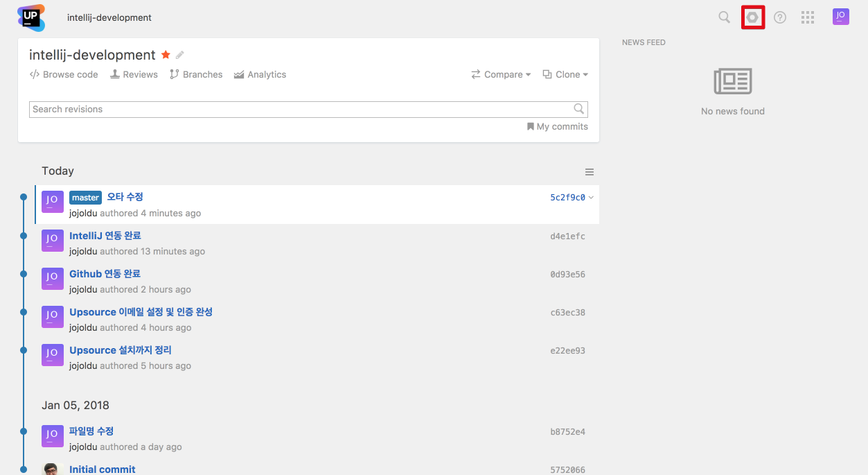Click author avatar on 'Github 연동 완료' commit
Image resolution: width=868 pixels, height=475 pixels.
(53, 279)
